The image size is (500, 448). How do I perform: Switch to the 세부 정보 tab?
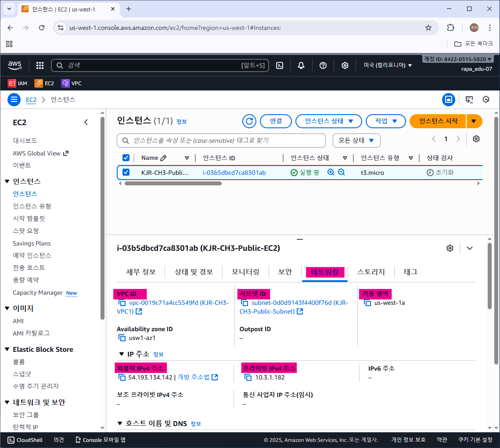141,272
